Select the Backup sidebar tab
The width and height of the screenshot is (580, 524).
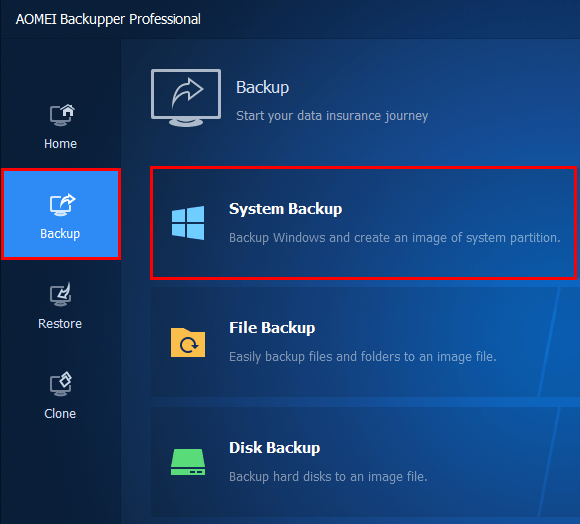click(x=61, y=214)
